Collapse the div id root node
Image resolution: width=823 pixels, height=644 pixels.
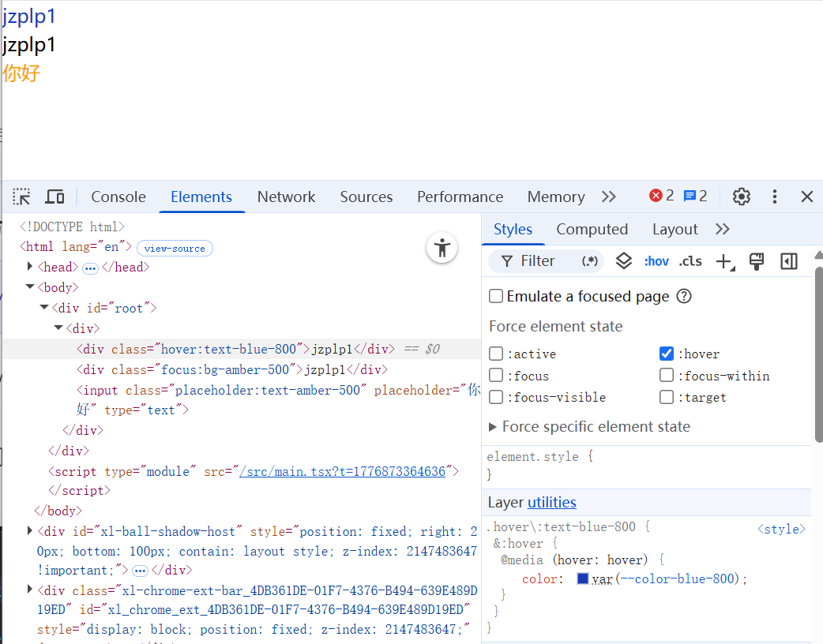pyautogui.click(x=44, y=307)
